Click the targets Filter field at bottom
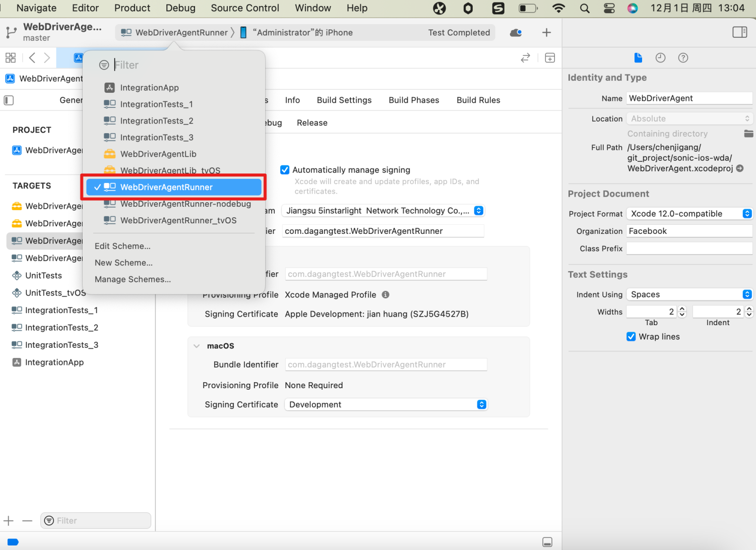This screenshot has width=756, height=550. [x=96, y=521]
